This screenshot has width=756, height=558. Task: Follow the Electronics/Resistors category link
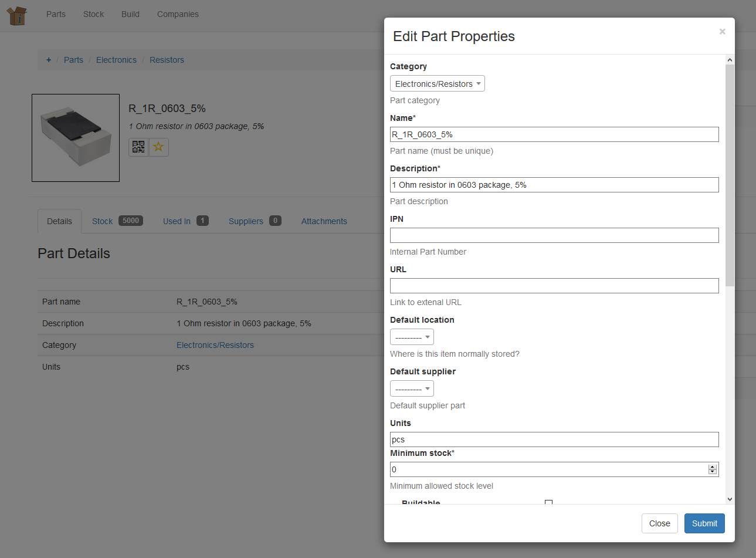point(215,345)
